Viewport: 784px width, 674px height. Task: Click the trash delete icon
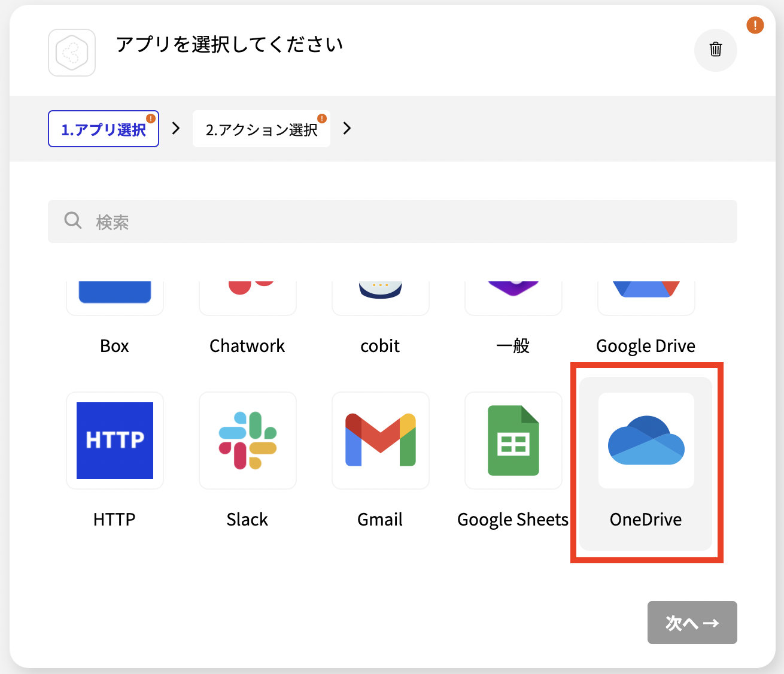tap(716, 50)
